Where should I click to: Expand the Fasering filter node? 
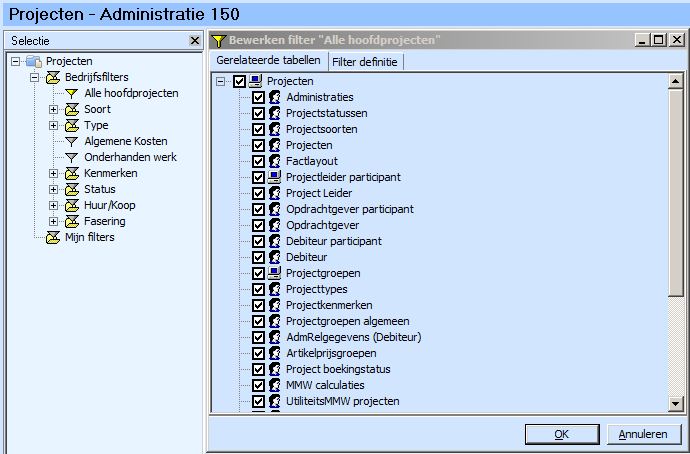[x=53, y=221]
